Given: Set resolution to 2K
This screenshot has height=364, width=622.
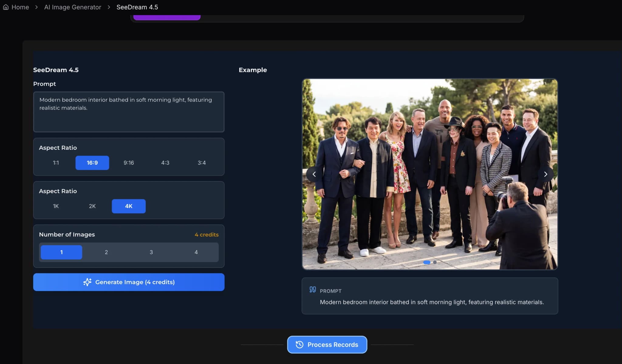Looking at the screenshot, I should tap(92, 206).
